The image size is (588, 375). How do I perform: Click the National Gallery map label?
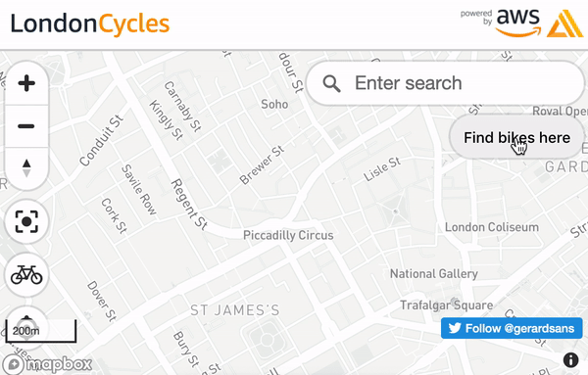tap(434, 274)
